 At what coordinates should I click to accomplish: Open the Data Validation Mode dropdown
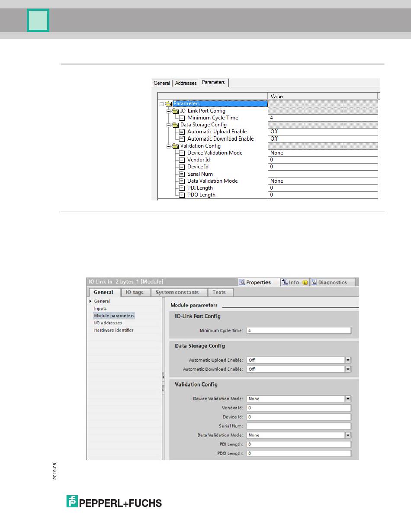[x=348, y=435]
